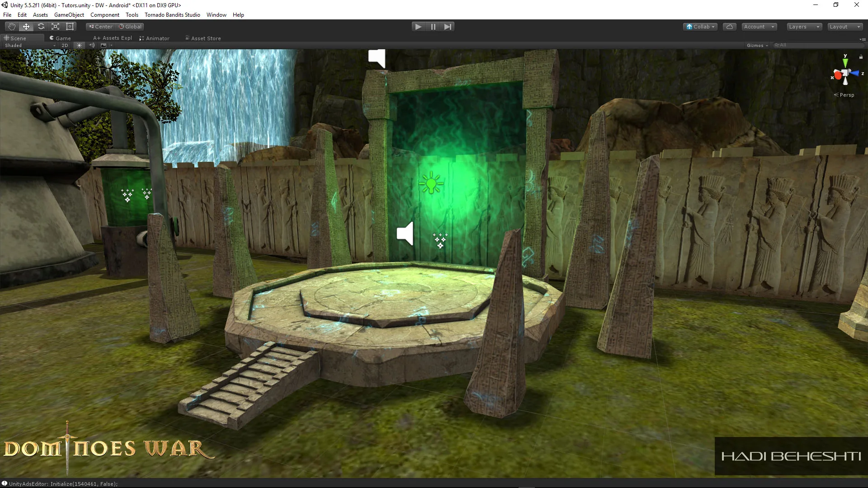Toggle 2D view mode
The width and height of the screenshot is (868, 488).
click(65, 46)
